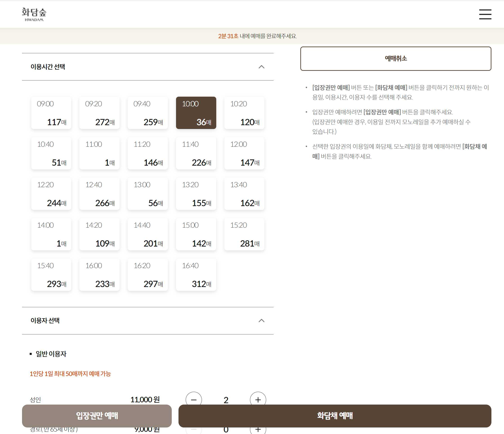
Task: Open the hamburger menu icon
Action: [485, 14]
